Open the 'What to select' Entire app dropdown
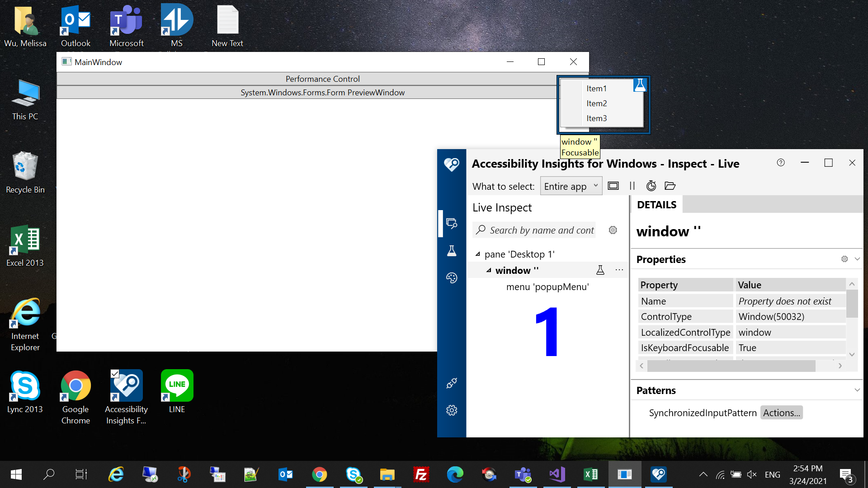 click(571, 186)
